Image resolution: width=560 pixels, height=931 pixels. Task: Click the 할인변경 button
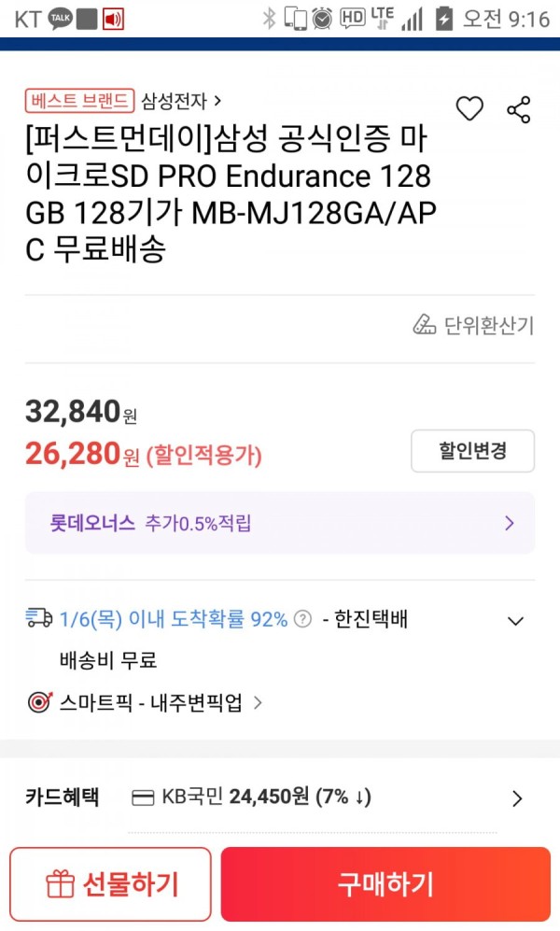pyautogui.click(x=473, y=451)
